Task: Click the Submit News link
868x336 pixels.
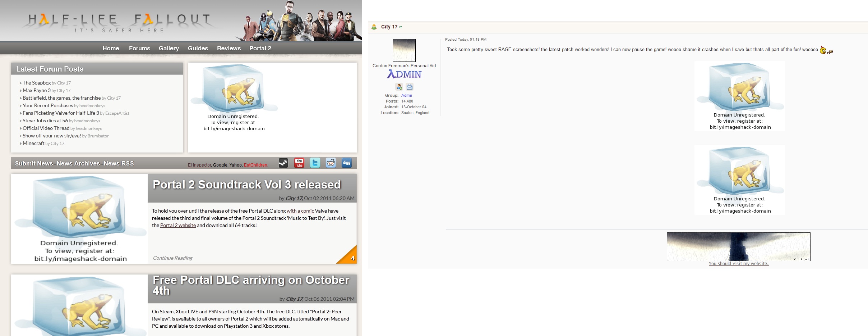Action: [34, 163]
